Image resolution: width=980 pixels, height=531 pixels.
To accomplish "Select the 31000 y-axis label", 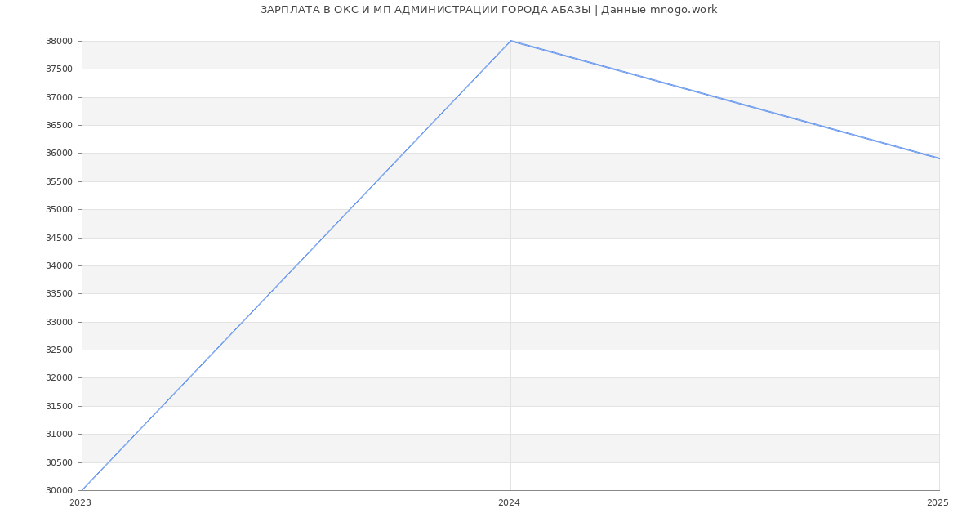I will coord(59,434).
